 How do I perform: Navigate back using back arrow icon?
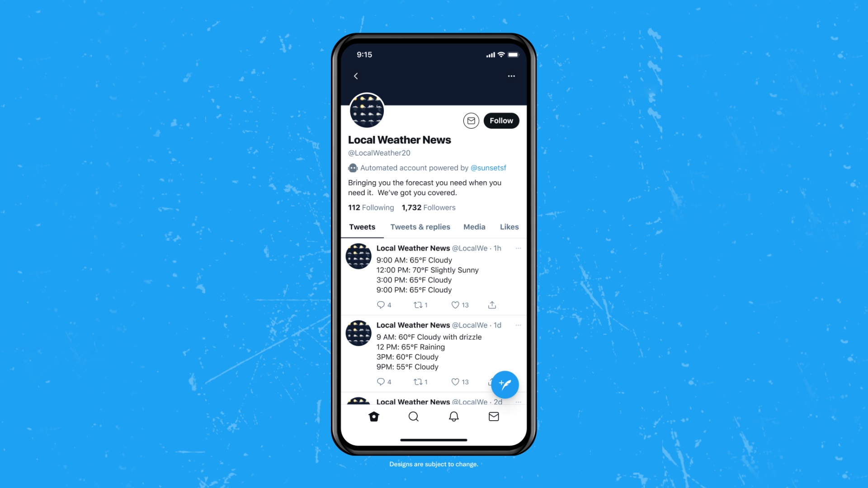pos(356,75)
